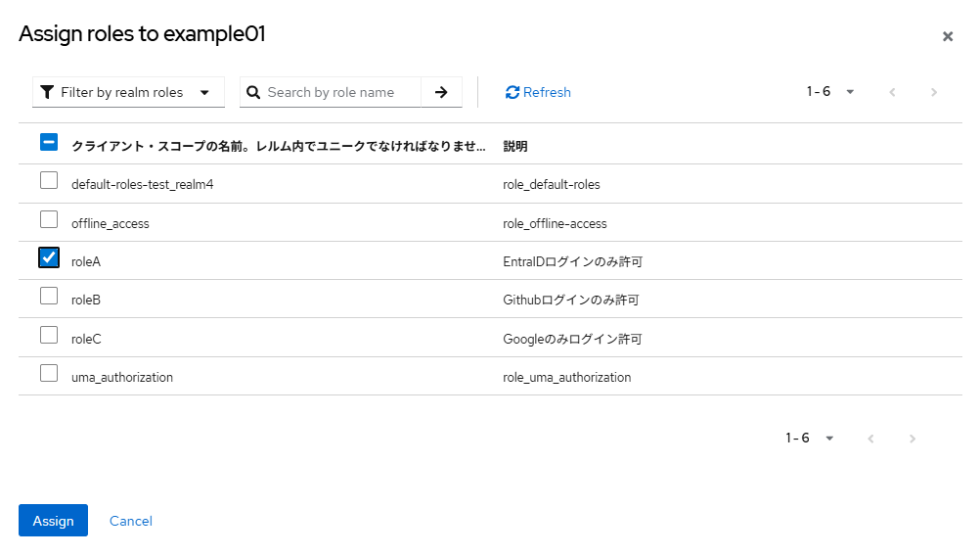Click 'Githubログインのみ許可' description
The height and width of the screenshot is (556, 980).
571,301
